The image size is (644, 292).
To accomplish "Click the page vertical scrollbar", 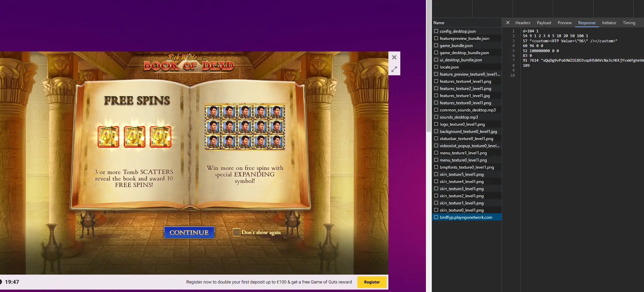I will pos(429,66).
